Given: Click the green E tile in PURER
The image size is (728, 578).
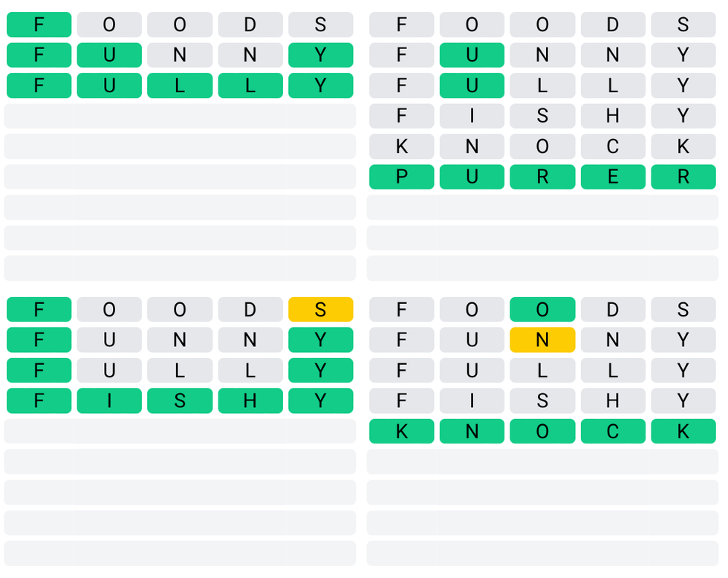Looking at the screenshot, I should coord(613,177).
